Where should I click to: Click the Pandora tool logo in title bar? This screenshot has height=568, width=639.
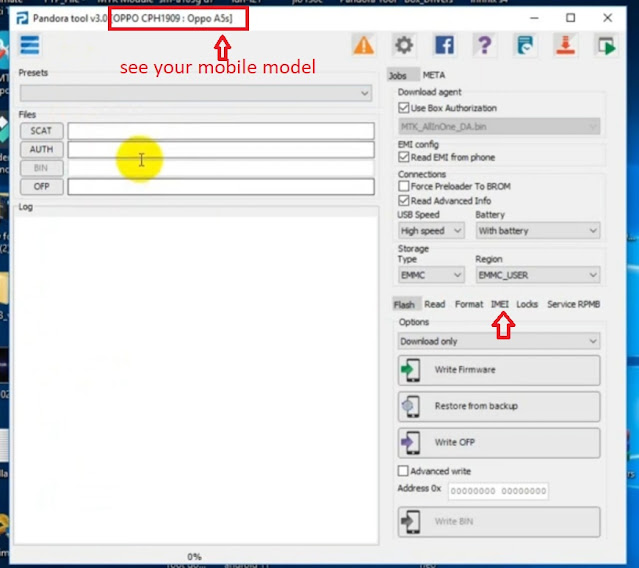pos(22,18)
